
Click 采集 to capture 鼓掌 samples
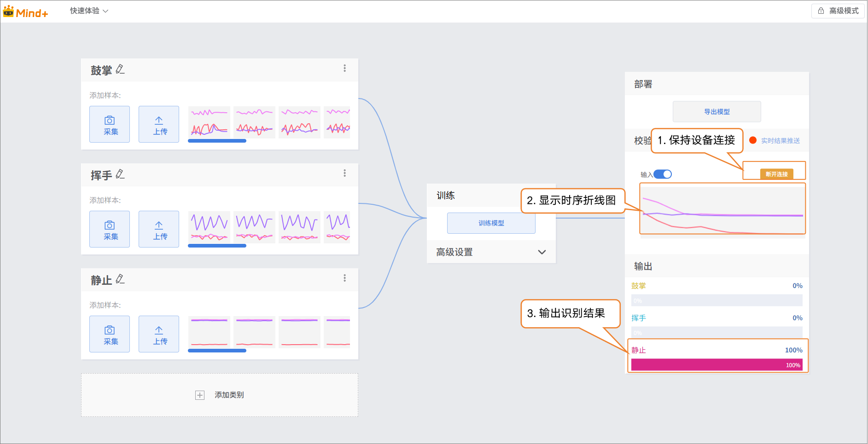pos(110,125)
